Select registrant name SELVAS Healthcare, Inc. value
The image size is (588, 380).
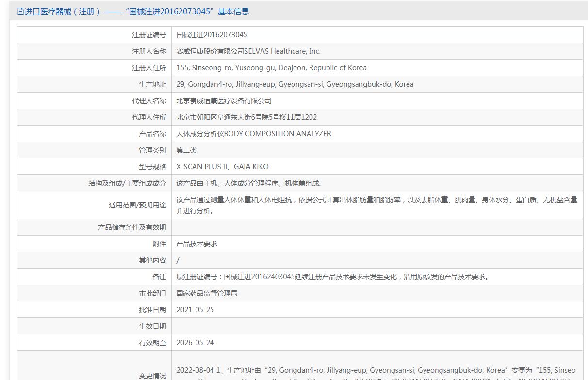click(x=248, y=51)
